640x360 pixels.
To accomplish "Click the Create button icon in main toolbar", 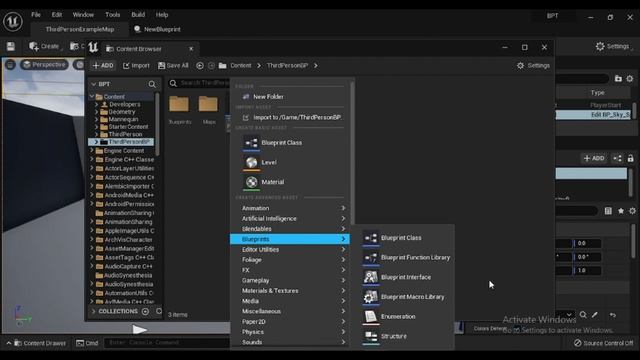I will 33,46.
